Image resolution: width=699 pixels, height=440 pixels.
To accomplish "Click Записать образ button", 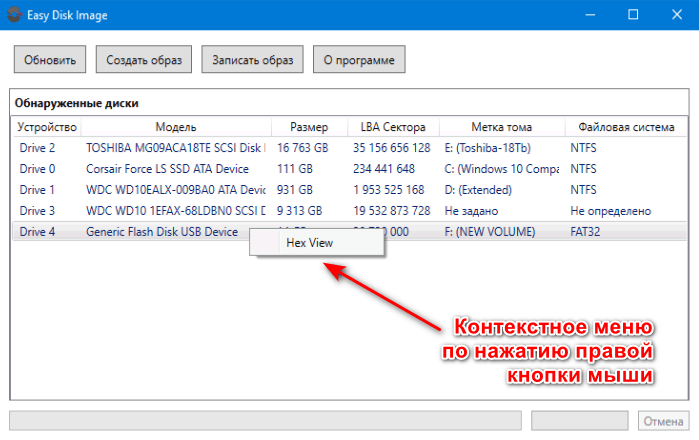I will (x=253, y=59).
